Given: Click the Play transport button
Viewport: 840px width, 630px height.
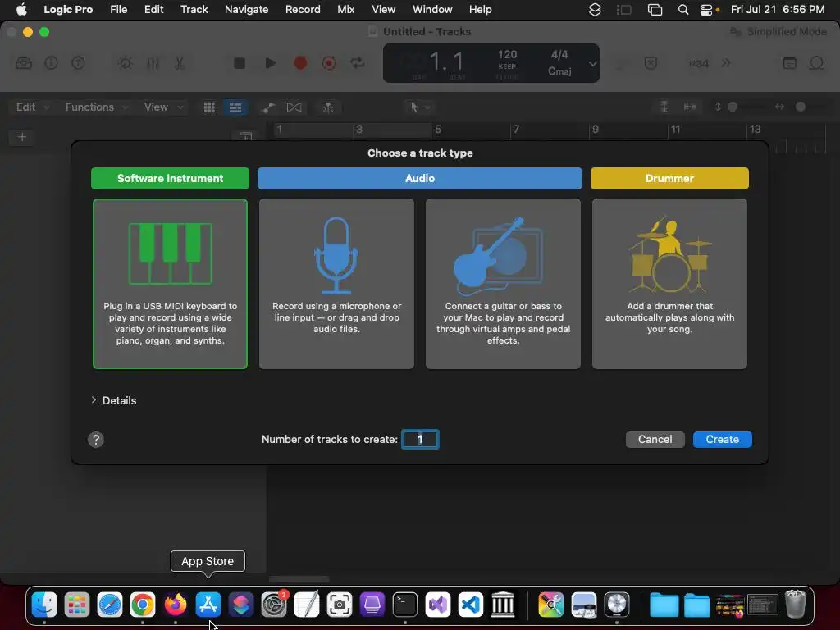Looking at the screenshot, I should 271,63.
